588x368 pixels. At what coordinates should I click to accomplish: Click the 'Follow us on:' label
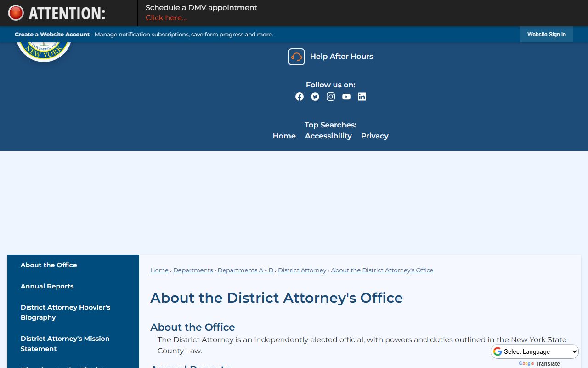click(x=331, y=85)
